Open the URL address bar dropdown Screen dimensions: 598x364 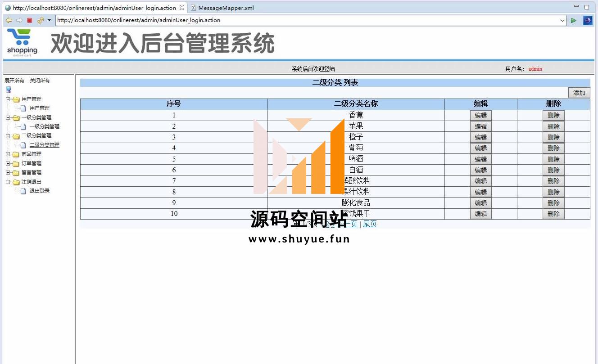pos(562,20)
